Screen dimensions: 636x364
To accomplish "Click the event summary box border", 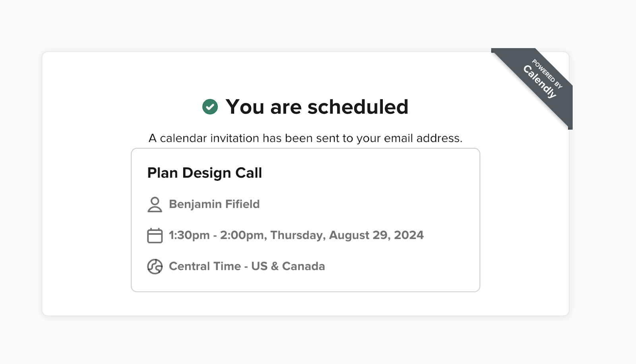I will [x=306, y=148].
